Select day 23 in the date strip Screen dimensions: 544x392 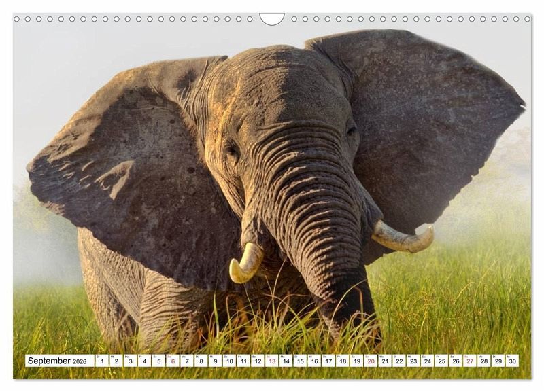coord(413,361)
